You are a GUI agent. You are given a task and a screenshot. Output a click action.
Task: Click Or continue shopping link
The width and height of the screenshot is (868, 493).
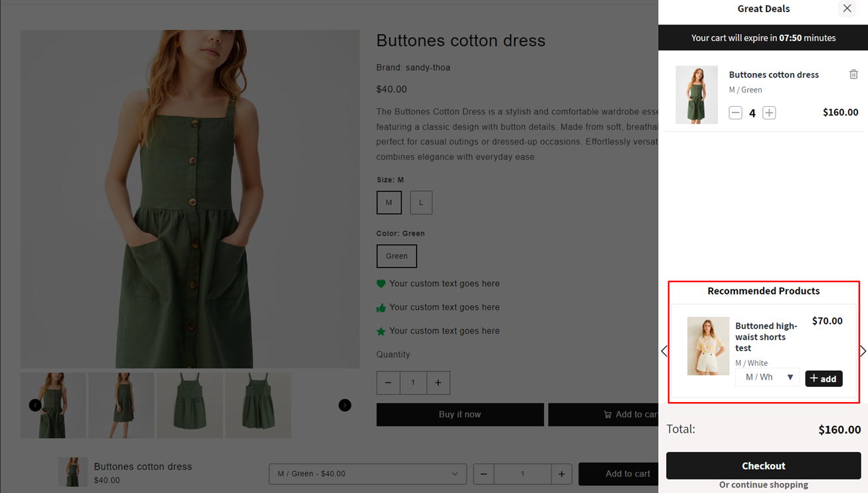pos(763,485)
